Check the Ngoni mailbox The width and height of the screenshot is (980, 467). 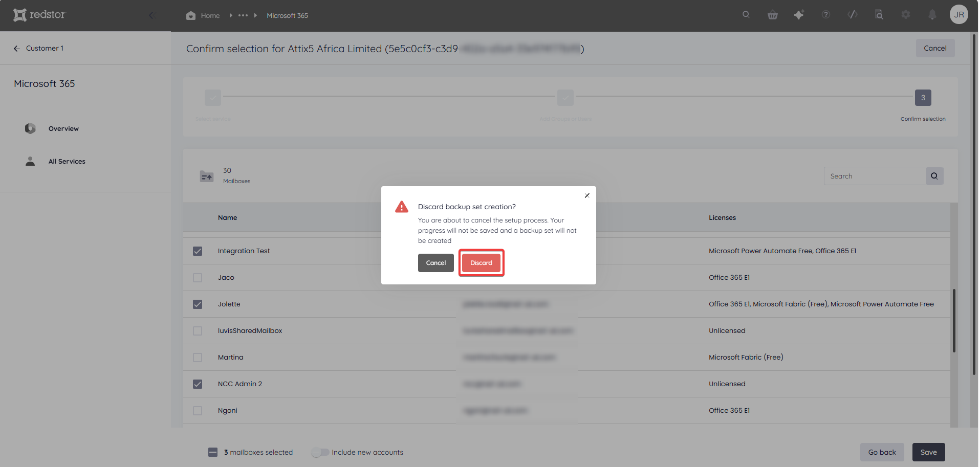click(198, 411)
